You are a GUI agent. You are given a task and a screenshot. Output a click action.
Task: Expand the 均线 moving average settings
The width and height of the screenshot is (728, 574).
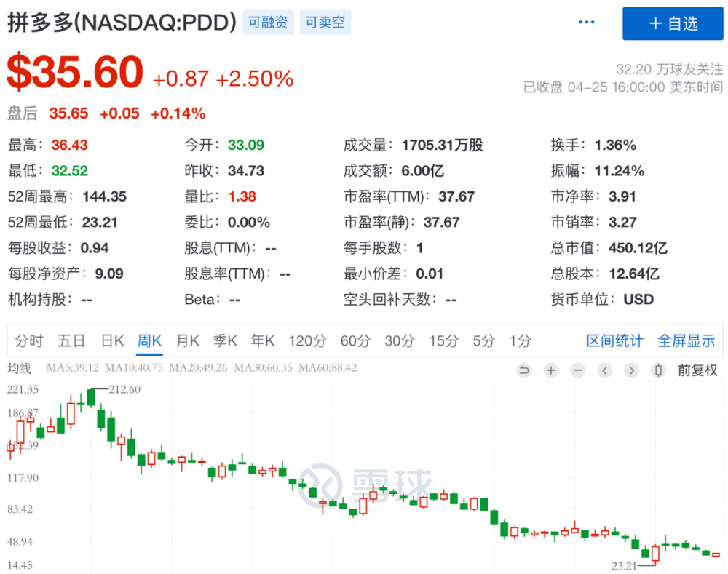[21, 368]
